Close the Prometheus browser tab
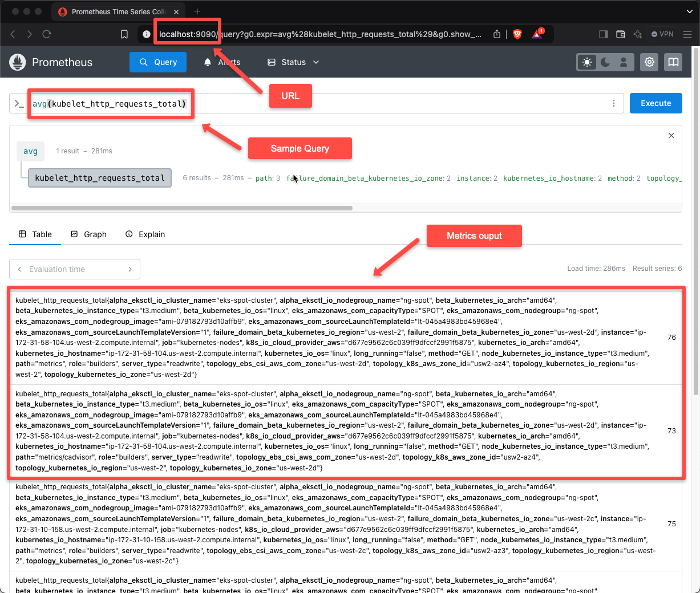 click(x=176, y=11)
